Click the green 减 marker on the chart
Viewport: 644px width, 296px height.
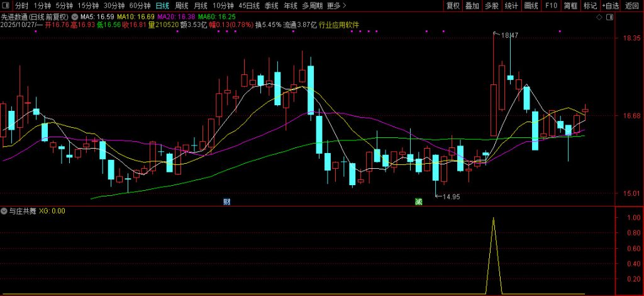point(418,202)
